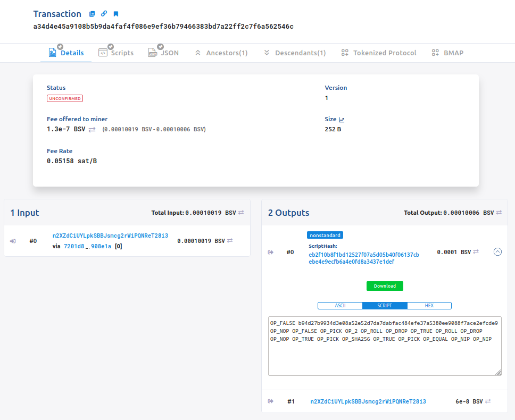This screenshot has width=515, height=420.
Task: Swap currency icon next to fee offered
Action: pyautogui.click(x=92, y=129)
